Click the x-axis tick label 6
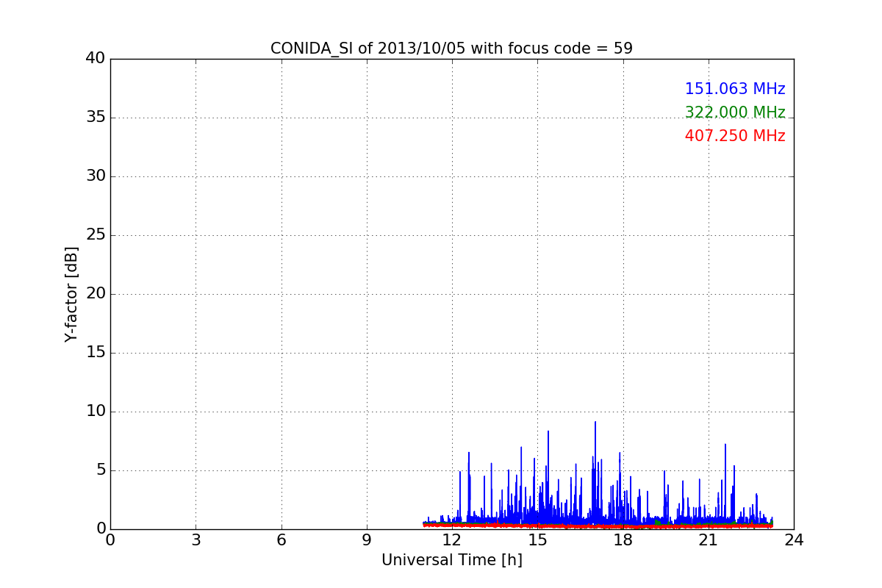882x588 pixels. 282,540
